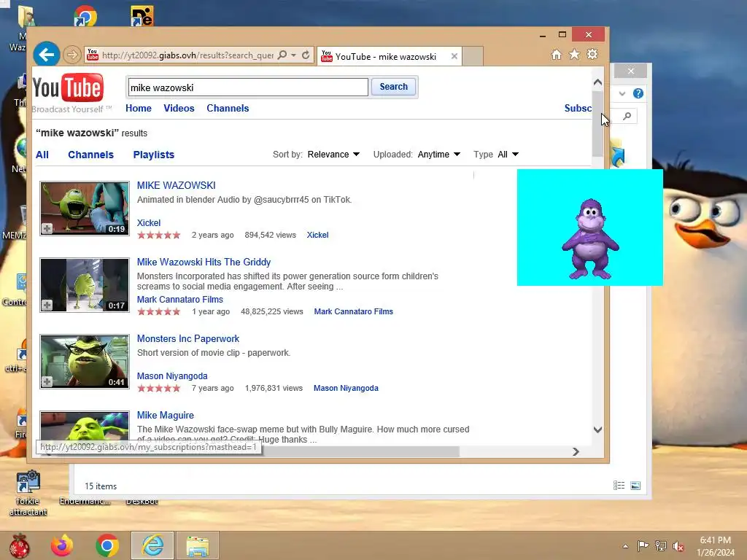The image size is (747, 560).
Task: Click the muted speaker tray icon
Action: pos(678,546)
